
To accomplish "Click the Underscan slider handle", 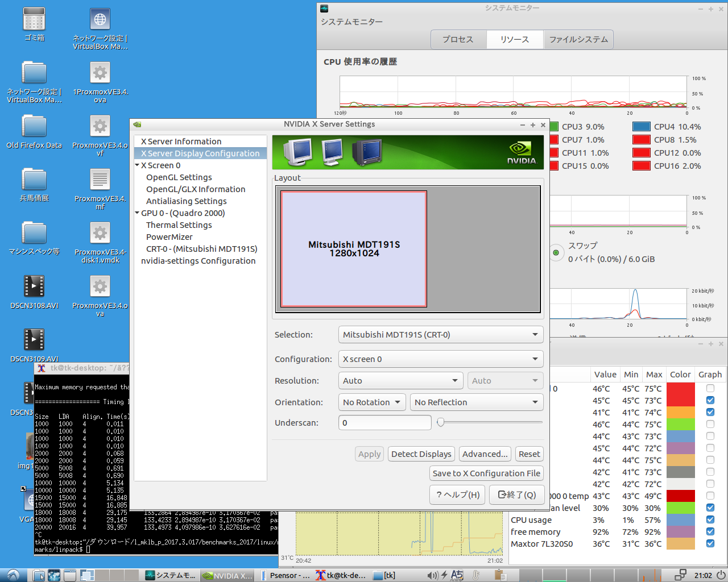I will [x=441, y=422].
